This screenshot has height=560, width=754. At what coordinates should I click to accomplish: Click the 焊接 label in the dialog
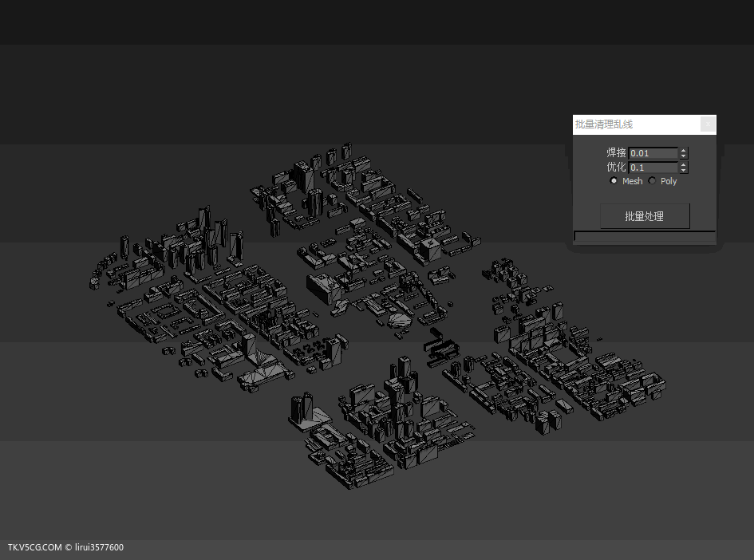[616, 153]
